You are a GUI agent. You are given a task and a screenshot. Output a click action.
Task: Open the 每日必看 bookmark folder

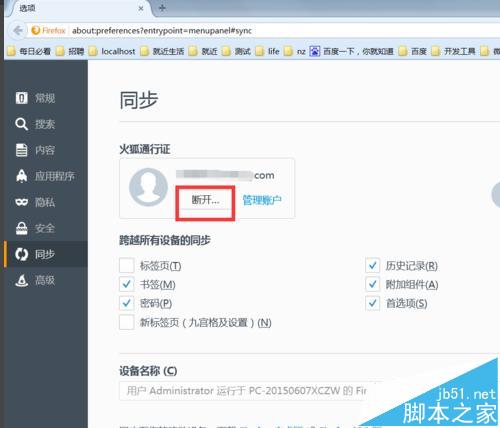pyautogui.click(x=29, y=51)
